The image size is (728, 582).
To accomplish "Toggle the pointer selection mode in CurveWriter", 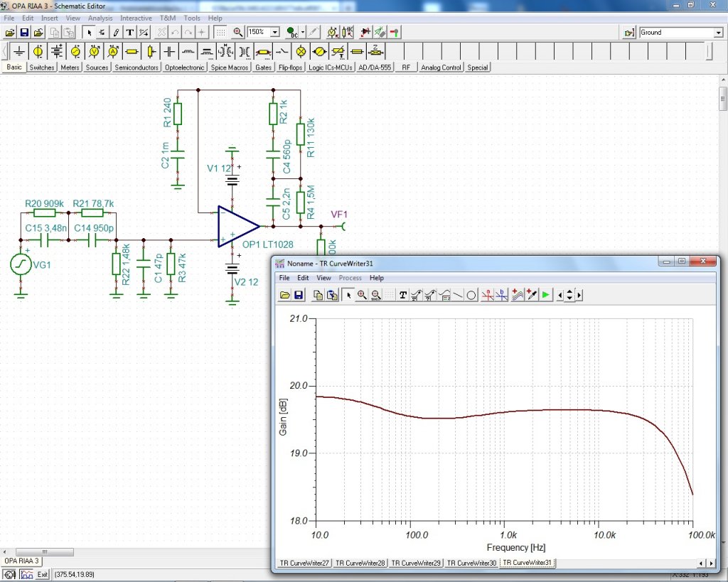I will [x=348, y=295].
